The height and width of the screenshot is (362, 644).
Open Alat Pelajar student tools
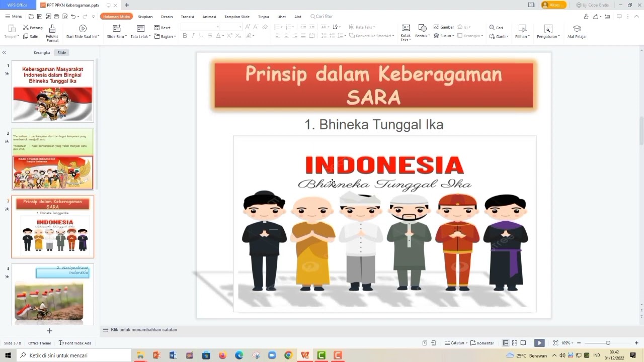pos(577,32)
